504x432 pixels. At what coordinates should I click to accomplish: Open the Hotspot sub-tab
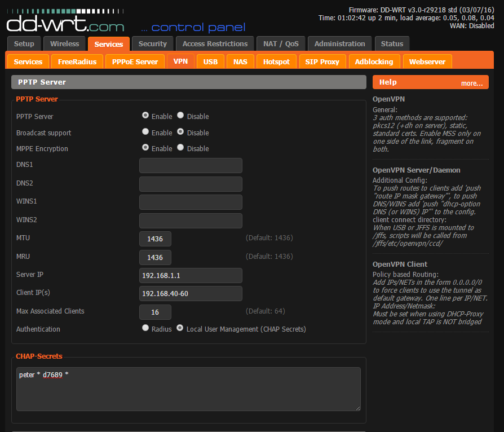tap(276, 61)
